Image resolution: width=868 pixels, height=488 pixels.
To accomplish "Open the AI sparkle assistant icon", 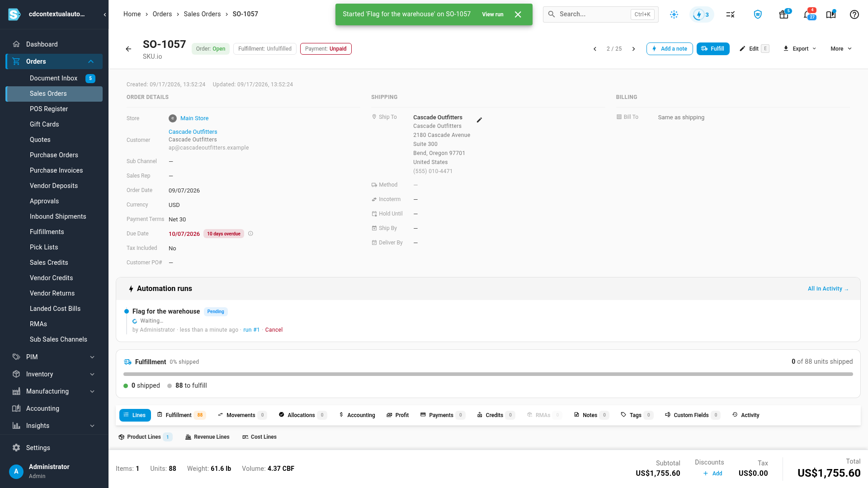I will (674, 14).
